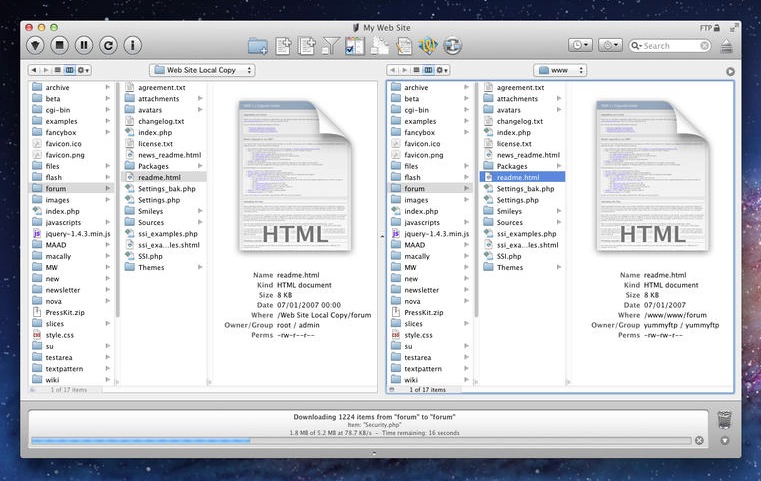Go back in left pane navigation

[35, 70]
